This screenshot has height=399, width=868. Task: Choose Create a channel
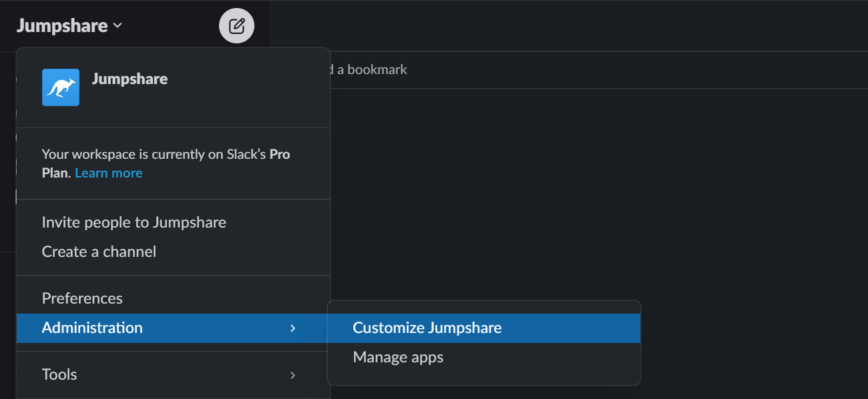pyautogui.click(x=99, y=252)
